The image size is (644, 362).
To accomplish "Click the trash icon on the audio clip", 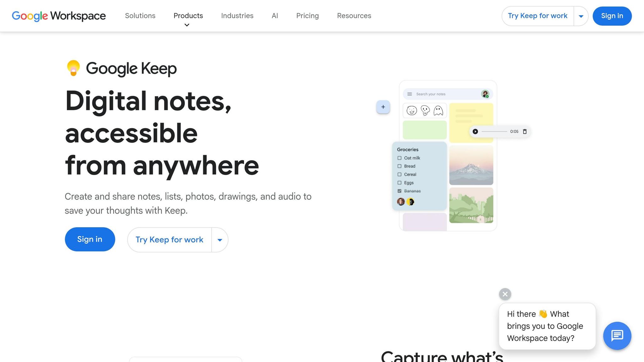I will click(525, 131).
